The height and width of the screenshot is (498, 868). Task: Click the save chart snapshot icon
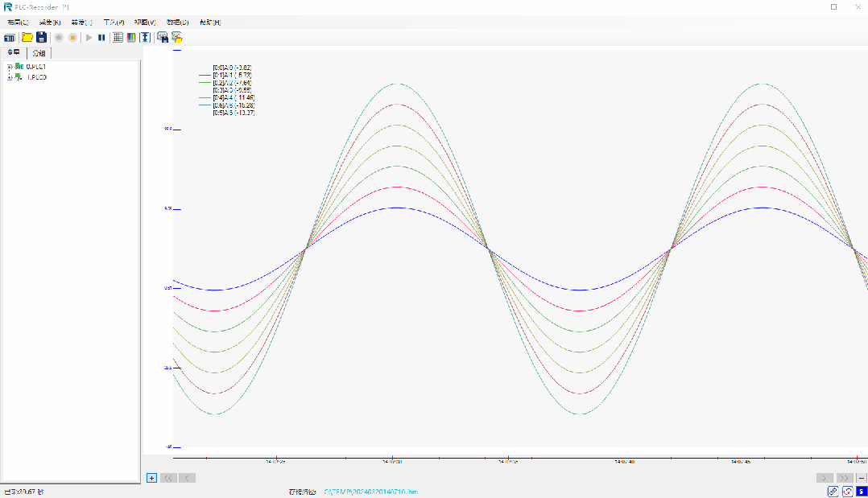click(x=162, y=38)
